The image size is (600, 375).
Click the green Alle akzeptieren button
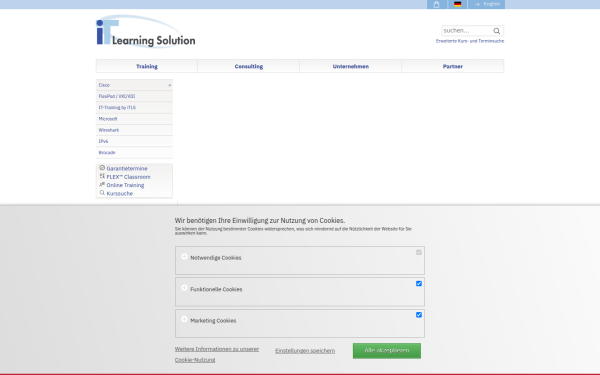tap(387, 351)
